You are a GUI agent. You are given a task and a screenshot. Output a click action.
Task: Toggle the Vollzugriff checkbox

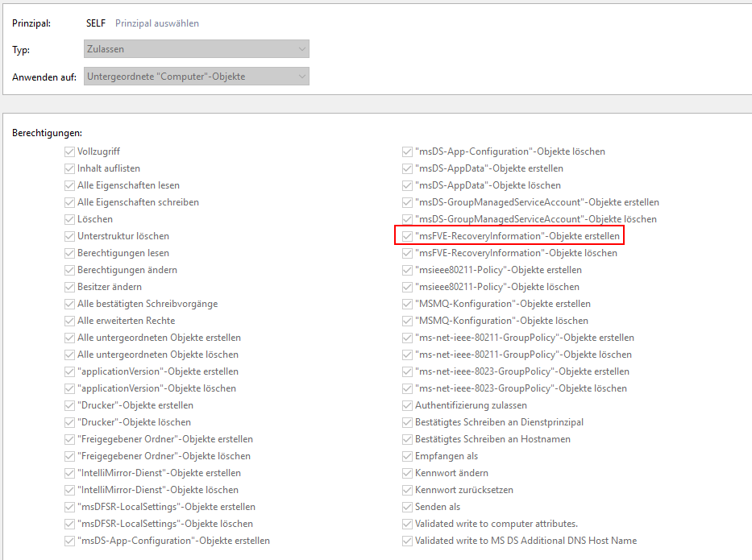(x=69, y=151)
